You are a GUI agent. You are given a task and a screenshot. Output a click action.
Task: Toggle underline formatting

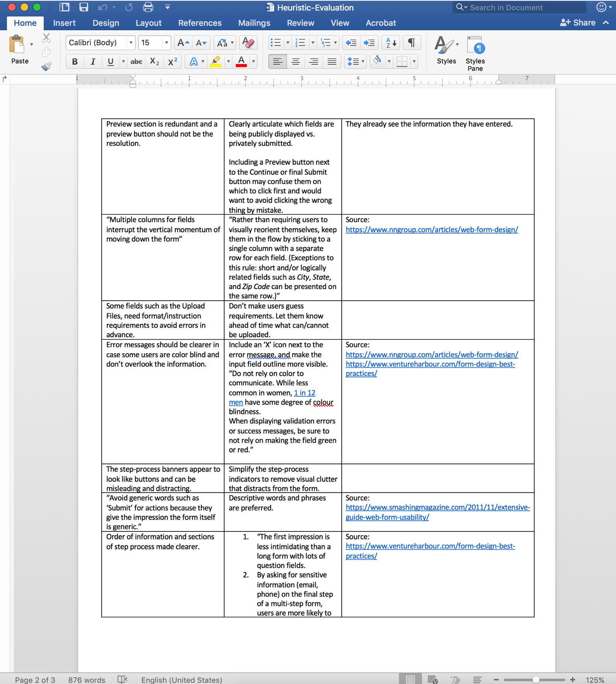[110, 62]
